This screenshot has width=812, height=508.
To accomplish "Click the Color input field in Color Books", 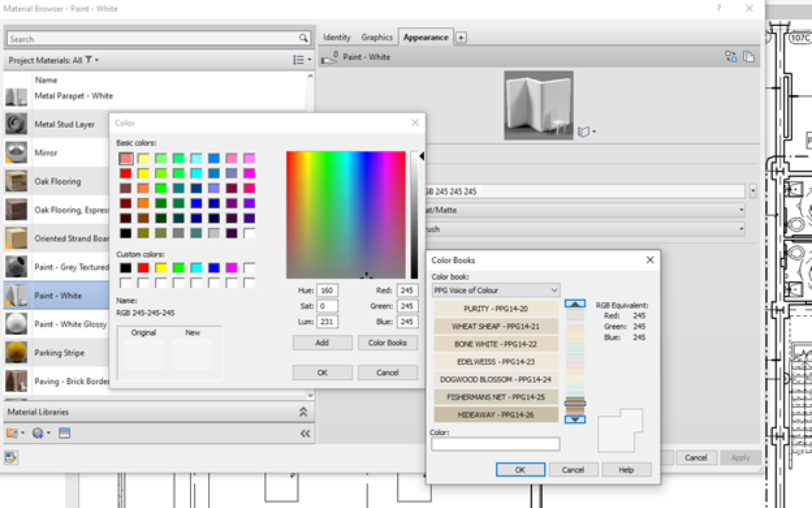I will coord(496,443).
